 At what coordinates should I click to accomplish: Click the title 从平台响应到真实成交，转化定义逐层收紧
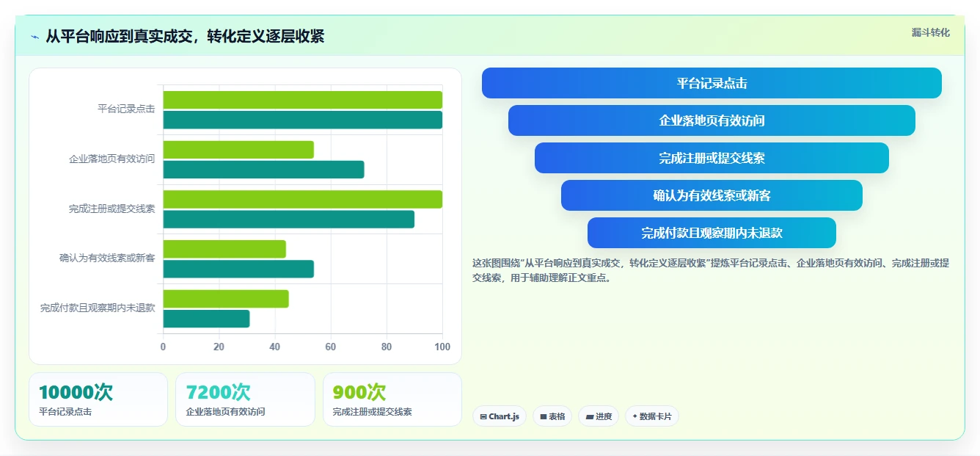185,36
